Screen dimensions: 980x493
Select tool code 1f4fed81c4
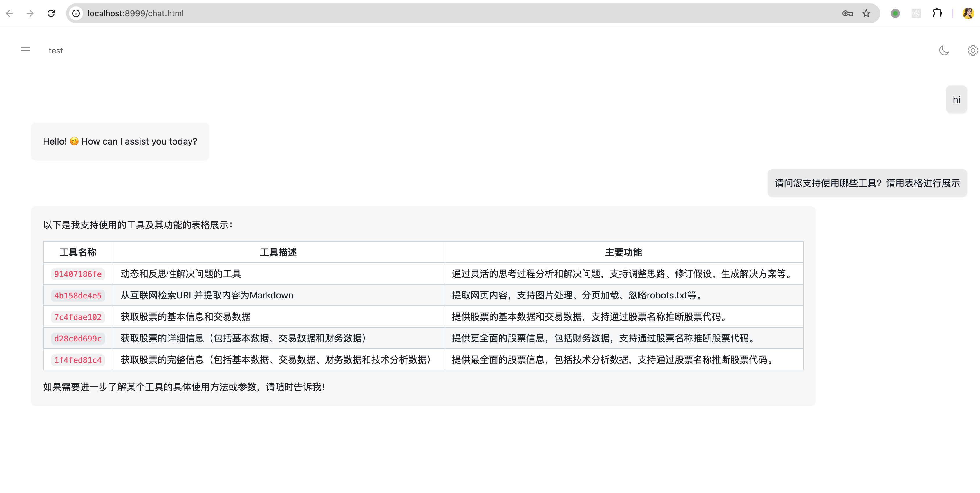click(x=78, y=360)
